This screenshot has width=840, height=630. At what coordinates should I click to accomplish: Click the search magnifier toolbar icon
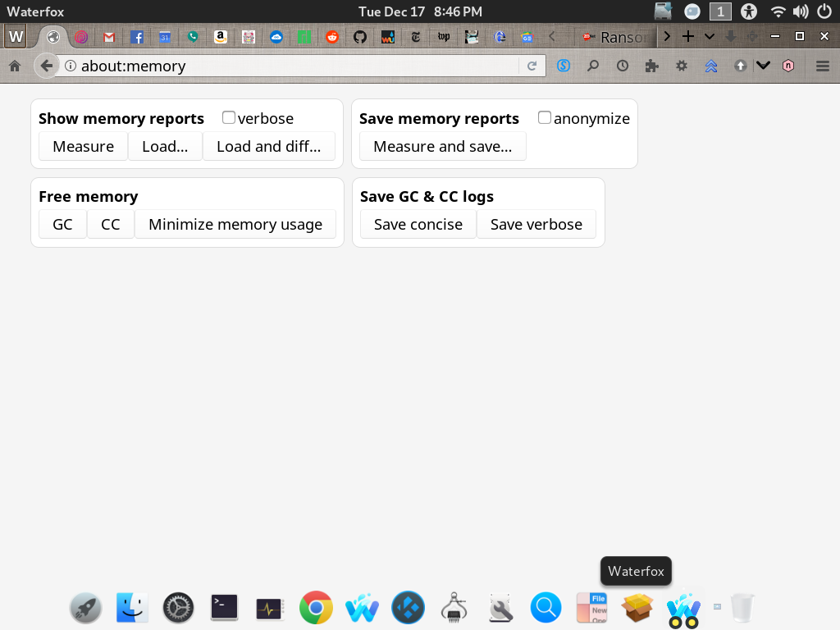click(x=593, y=66)
